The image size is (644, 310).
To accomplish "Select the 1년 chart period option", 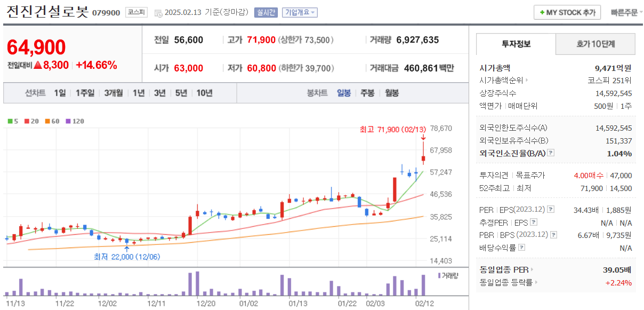I will (138, 93).
